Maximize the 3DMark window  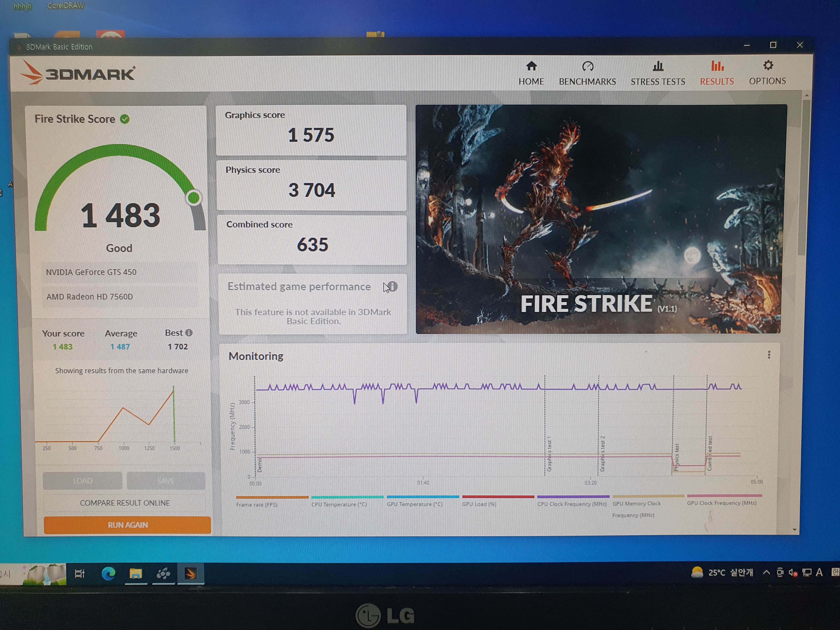(773, 45)
